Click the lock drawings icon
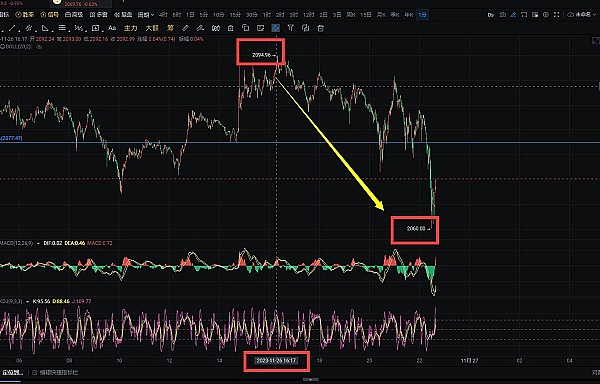This screenshot has height=384, width=600. [230, 28]
